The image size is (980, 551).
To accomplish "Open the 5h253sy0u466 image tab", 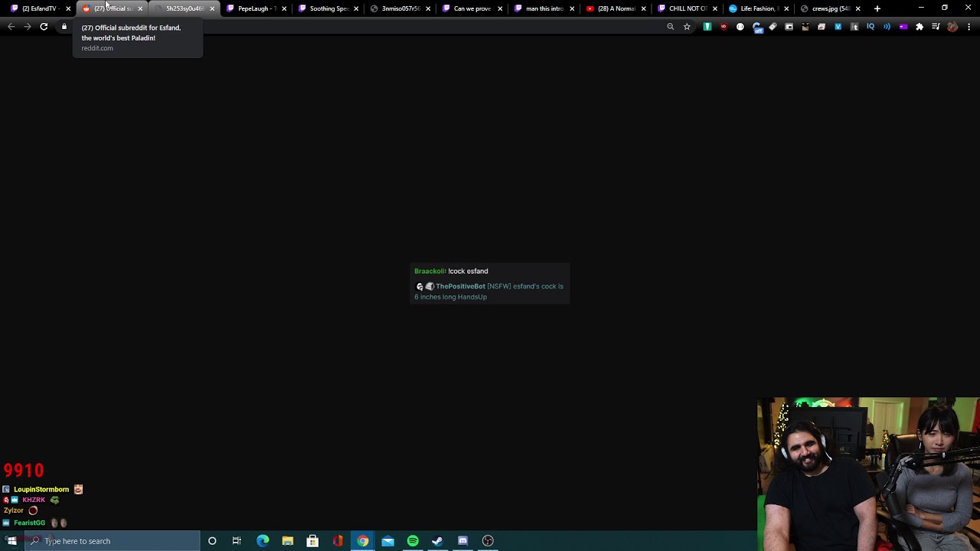I will click(x=184, y=8).
